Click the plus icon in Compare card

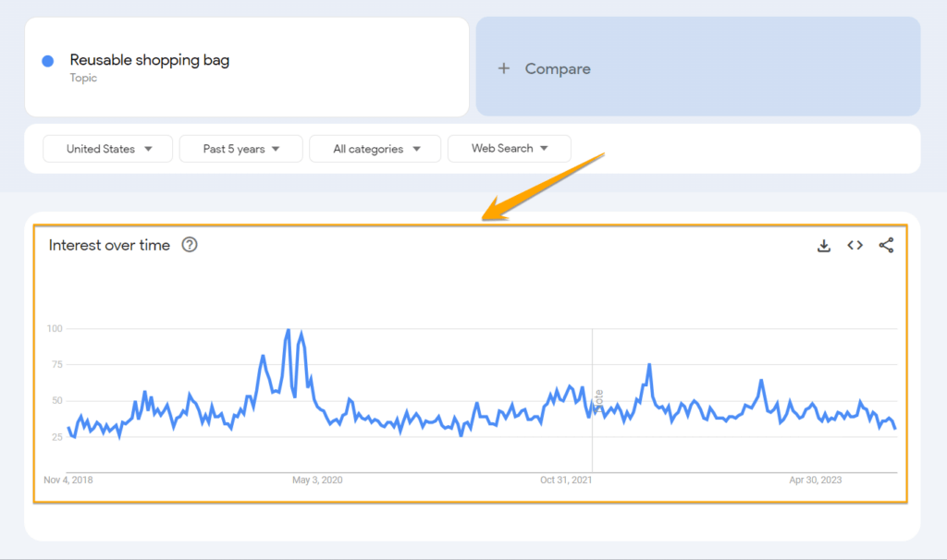point(504,68)
